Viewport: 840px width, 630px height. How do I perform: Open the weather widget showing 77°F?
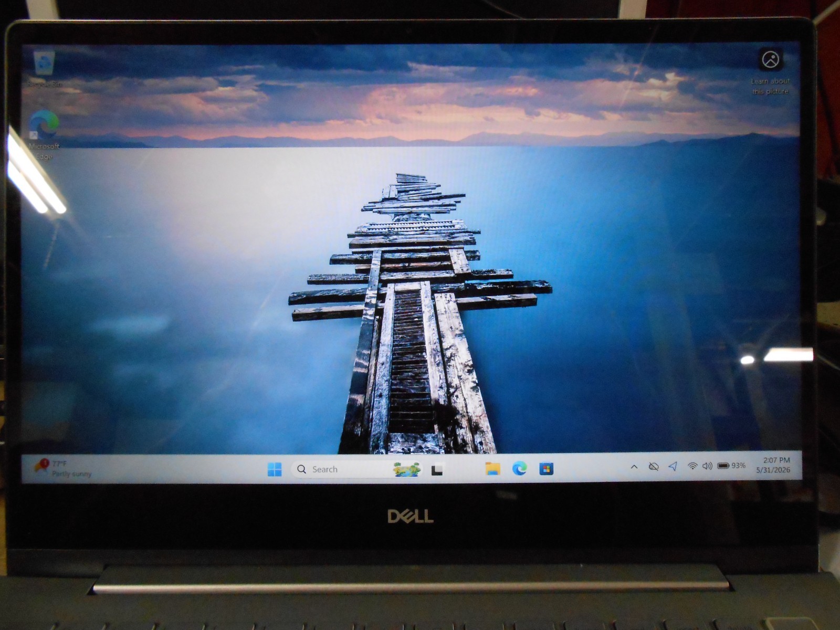[62, 468]
